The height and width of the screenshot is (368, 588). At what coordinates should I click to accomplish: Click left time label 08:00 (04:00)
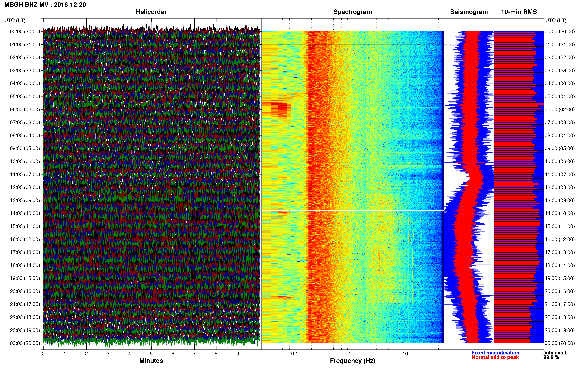[25, 135]
